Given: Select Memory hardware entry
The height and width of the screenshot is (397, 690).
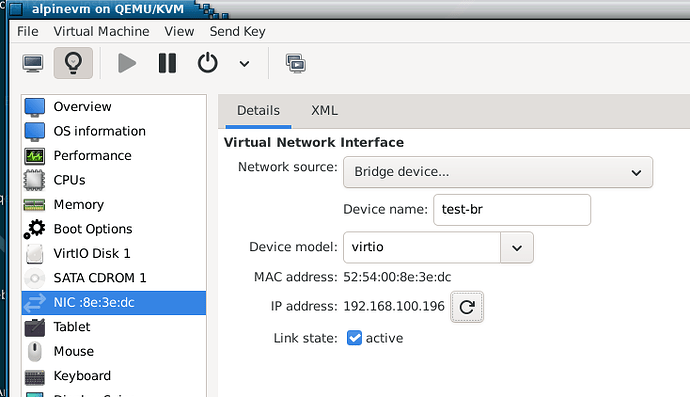Looking at the screenshot, I should 114,205.
